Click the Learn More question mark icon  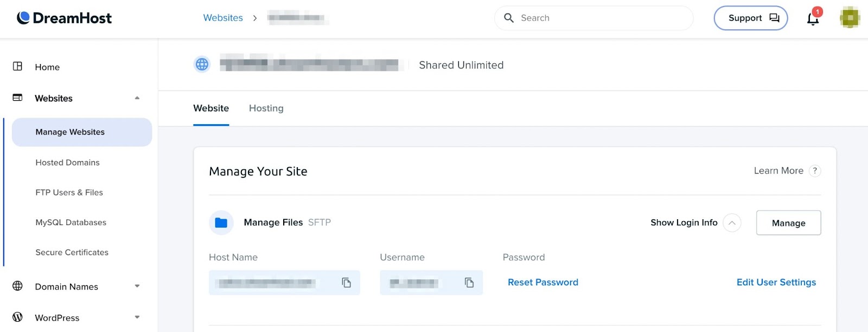pyautogui.click(x=814, y=171)
